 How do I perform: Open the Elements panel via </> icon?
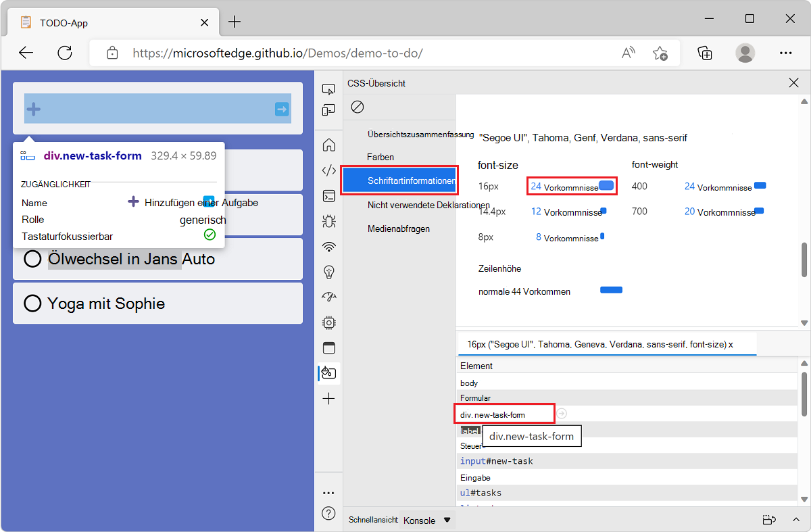(x=328, y=170)
